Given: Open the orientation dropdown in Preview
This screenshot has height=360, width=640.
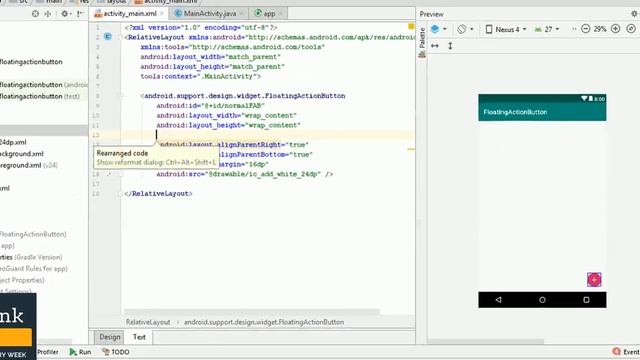Looking at the screenshot, I should point(465,29).
